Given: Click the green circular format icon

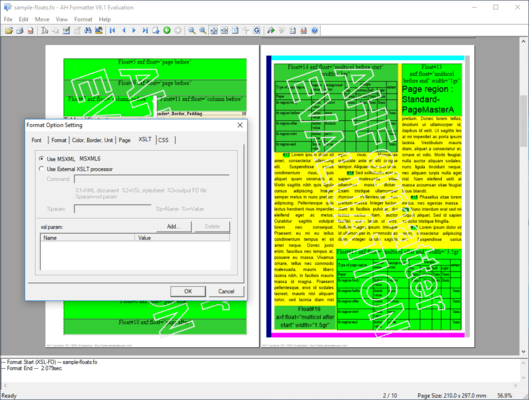Looking at the screenshot, I should click(167, 31).
